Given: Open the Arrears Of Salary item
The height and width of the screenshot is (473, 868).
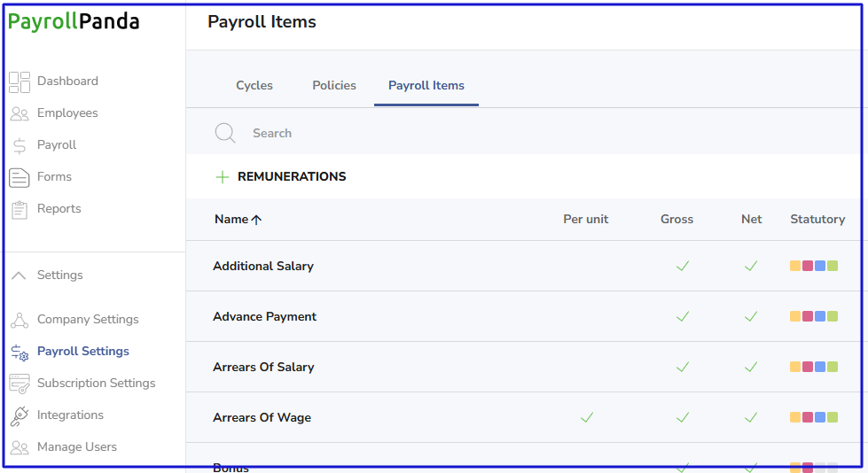Looking at the screenshot, I should (263, 367).
